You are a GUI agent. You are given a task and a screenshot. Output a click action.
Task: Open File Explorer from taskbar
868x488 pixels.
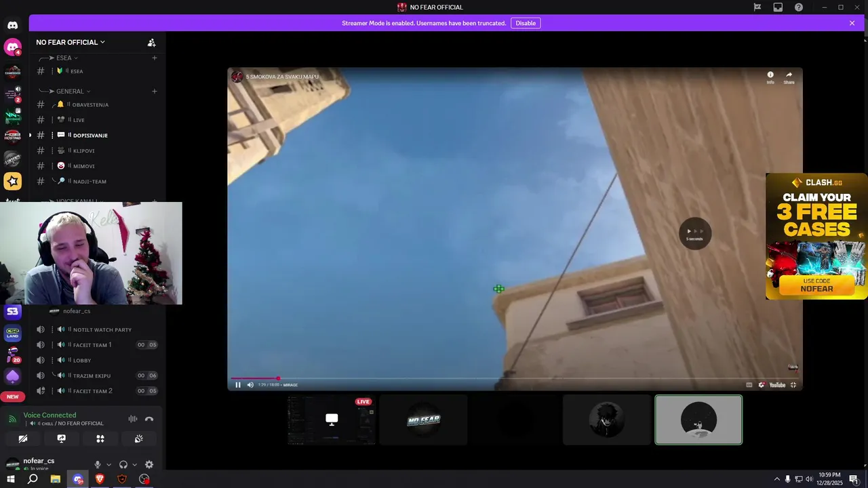tap(56, 479)
